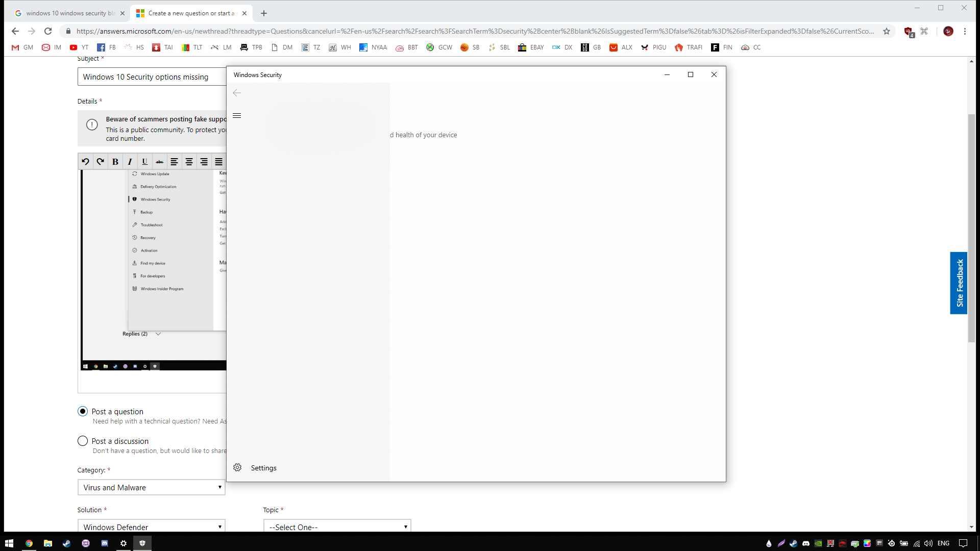Open a new browser tab
980x551 pixels.
coord(264,13)
